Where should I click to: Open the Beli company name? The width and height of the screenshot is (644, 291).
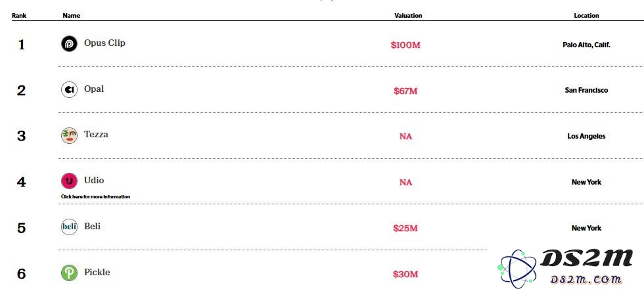[x=92, y=226]
